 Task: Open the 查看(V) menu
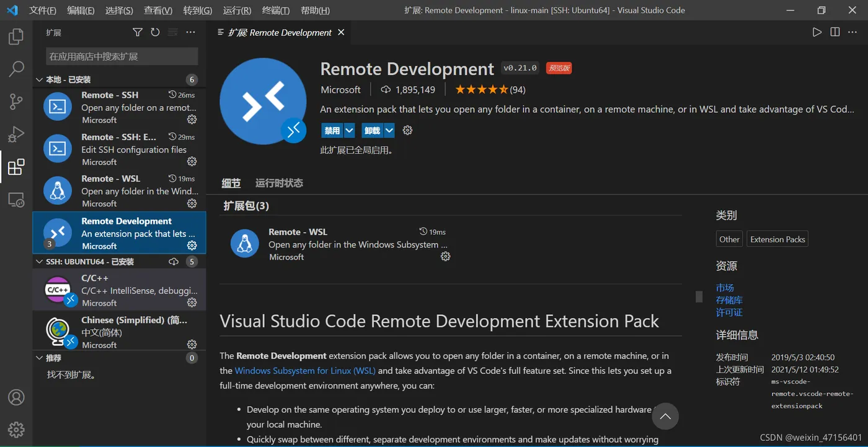pyautogui.click(x=158, y=11)
